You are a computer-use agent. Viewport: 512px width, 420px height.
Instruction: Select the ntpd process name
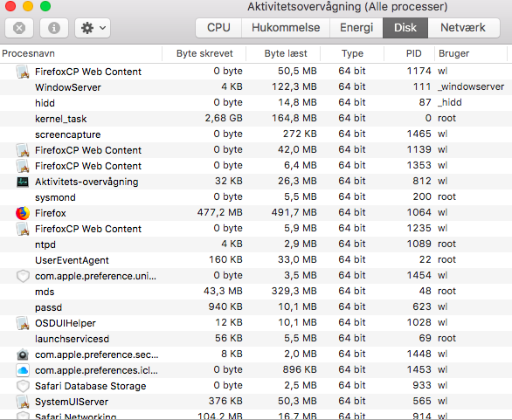pyautogui.click(x=45, y=244)
